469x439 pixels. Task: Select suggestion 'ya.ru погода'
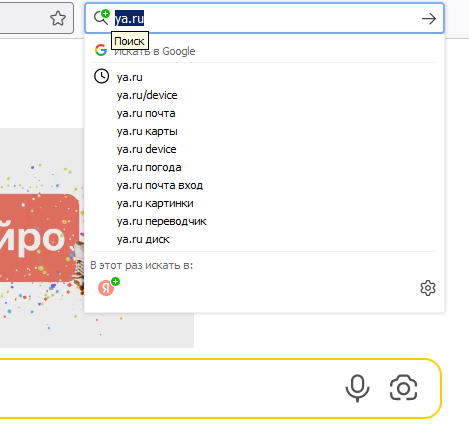coord(264,167)
